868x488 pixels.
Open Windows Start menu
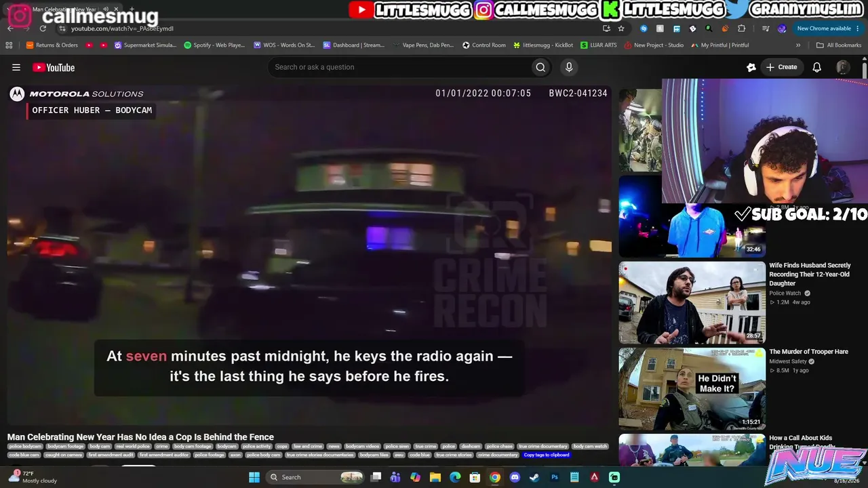[254, 477]
